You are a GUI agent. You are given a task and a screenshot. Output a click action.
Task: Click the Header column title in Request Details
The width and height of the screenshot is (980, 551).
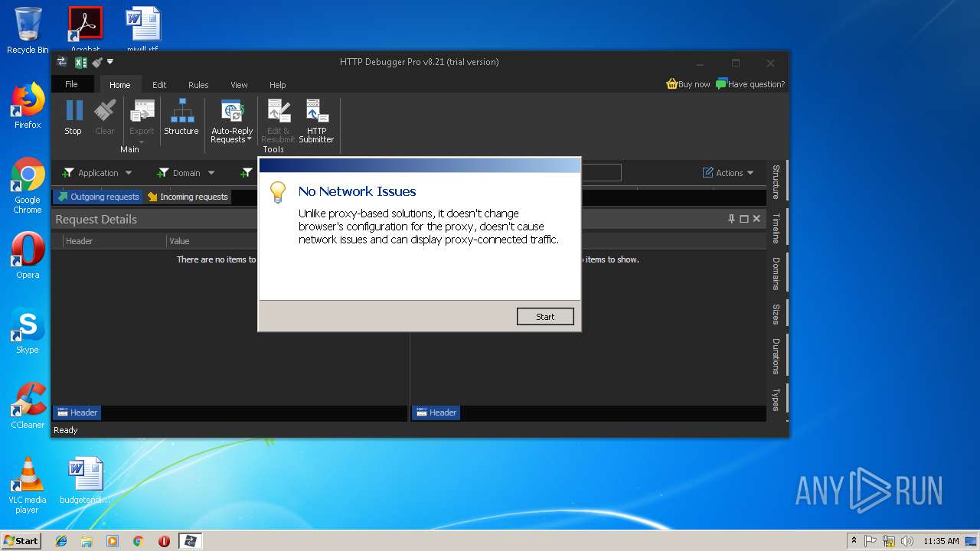(80, 241)
